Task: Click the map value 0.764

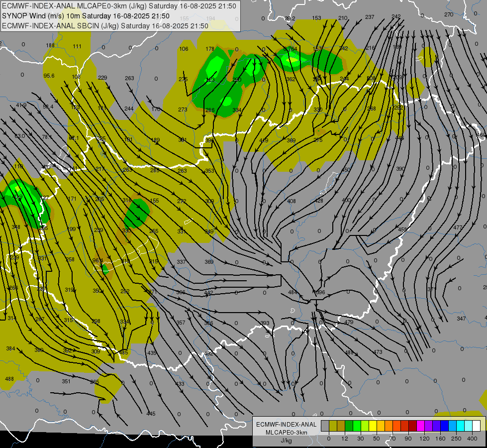Action: pyautogui.click(x=291, y=49)
